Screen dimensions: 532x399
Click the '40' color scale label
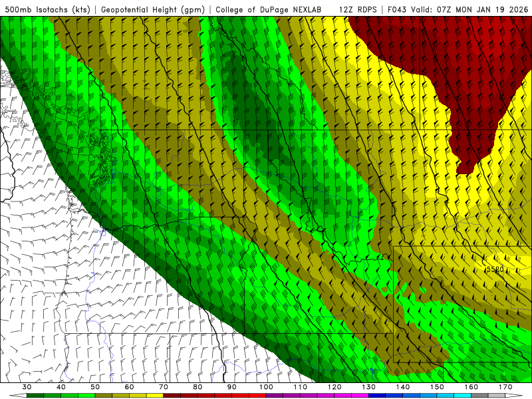pyautogui.click(x=61, y=387)
